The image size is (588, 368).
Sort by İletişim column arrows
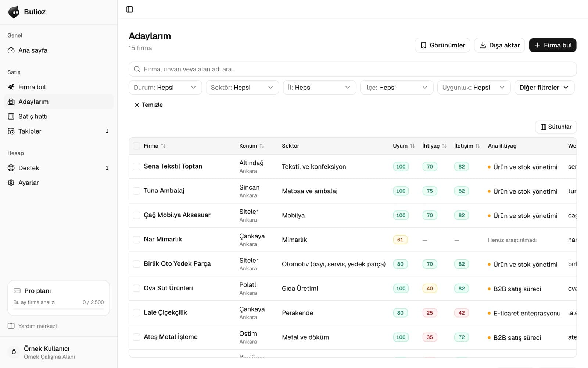(x=478, y=146)
